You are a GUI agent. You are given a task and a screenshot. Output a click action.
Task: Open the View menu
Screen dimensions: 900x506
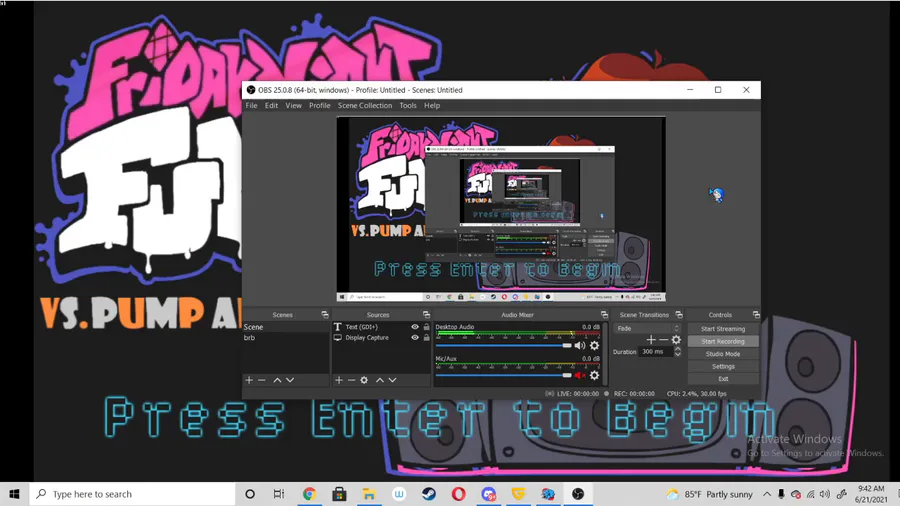coord(293,106)
